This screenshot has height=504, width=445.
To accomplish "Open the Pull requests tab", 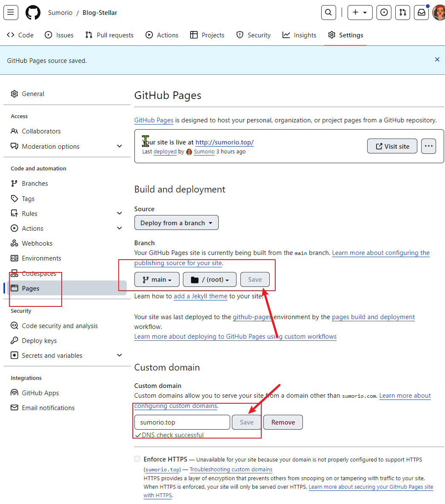I will click(x=109, y=35).
